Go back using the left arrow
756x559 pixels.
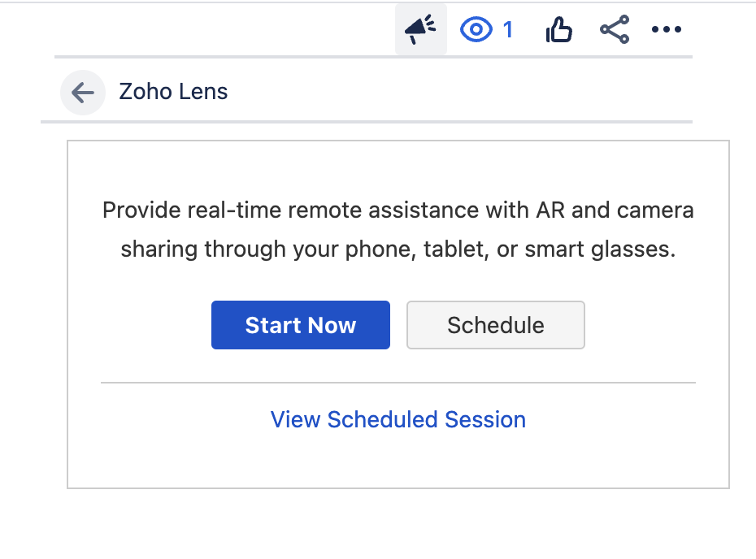[83, 92]
